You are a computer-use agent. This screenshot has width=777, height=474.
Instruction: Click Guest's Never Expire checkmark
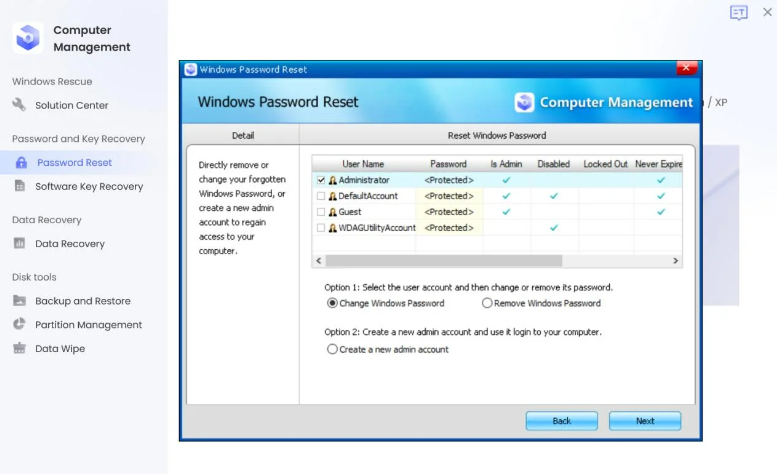click(661, 212)
